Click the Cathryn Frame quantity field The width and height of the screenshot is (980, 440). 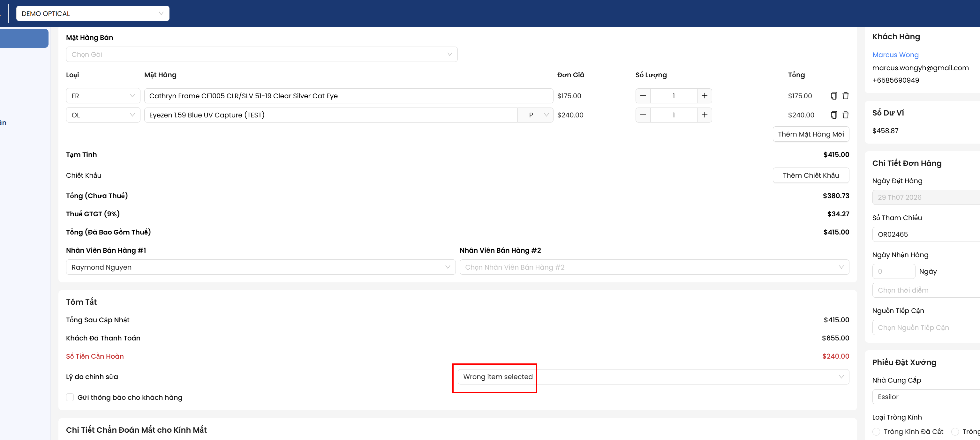674,96
